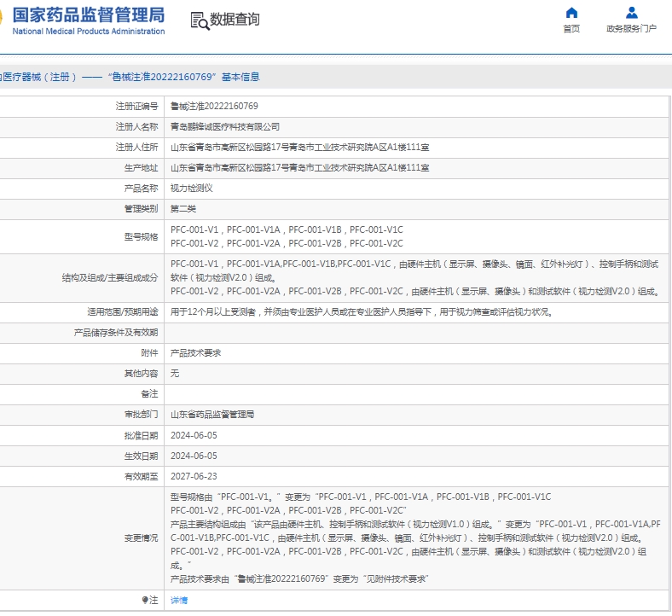The height and width of the screenshot is (616, 672).
Task: Click the 变更情况 row label
Action: 141,538
